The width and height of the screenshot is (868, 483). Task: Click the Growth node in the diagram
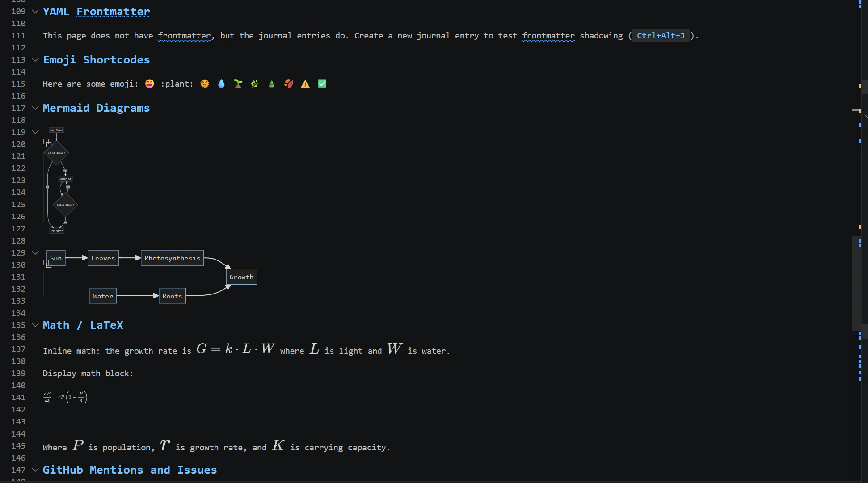pos(241,277)
